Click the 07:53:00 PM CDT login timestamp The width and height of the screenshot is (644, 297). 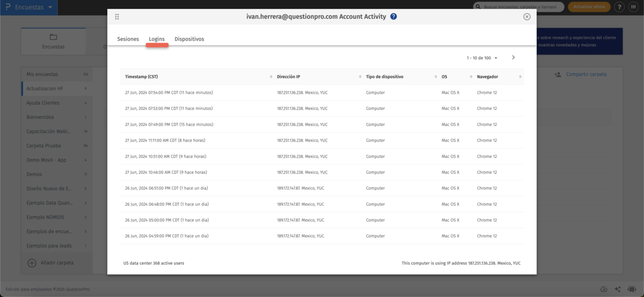pyautogui.click(x=169, y=108)
